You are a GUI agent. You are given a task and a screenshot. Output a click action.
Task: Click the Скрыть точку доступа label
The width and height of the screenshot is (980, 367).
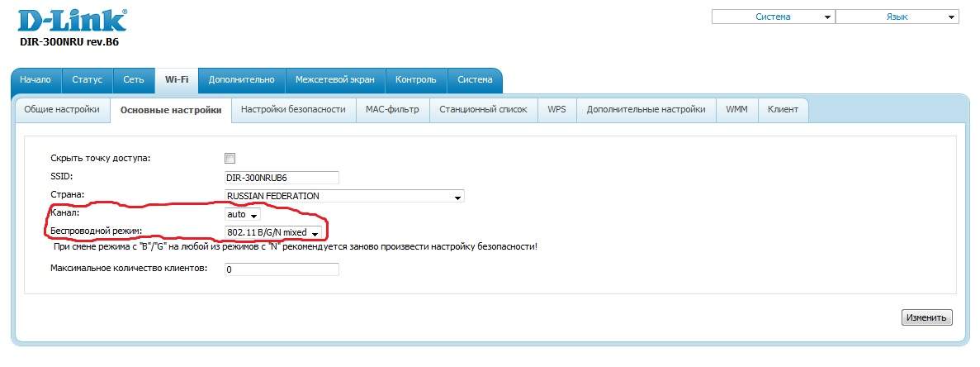(x=101, y=158)
